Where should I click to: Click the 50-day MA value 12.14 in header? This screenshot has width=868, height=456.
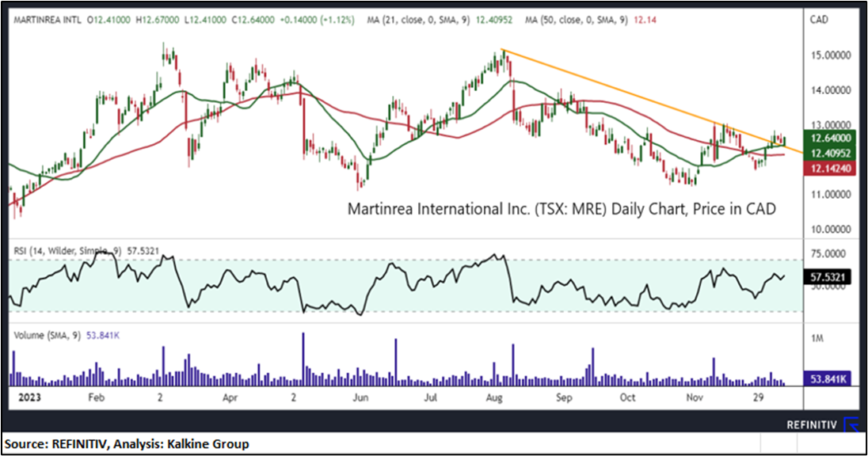point(645,20)
